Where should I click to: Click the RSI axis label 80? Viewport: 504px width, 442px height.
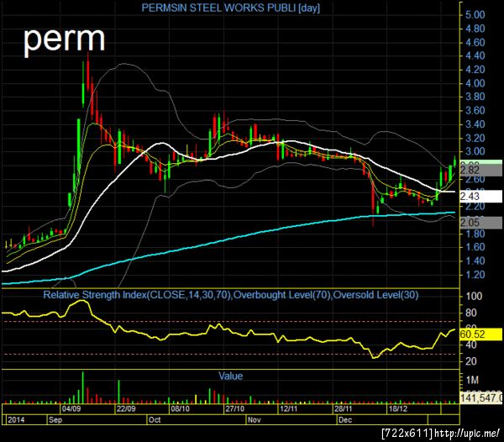tap(471, 313)
